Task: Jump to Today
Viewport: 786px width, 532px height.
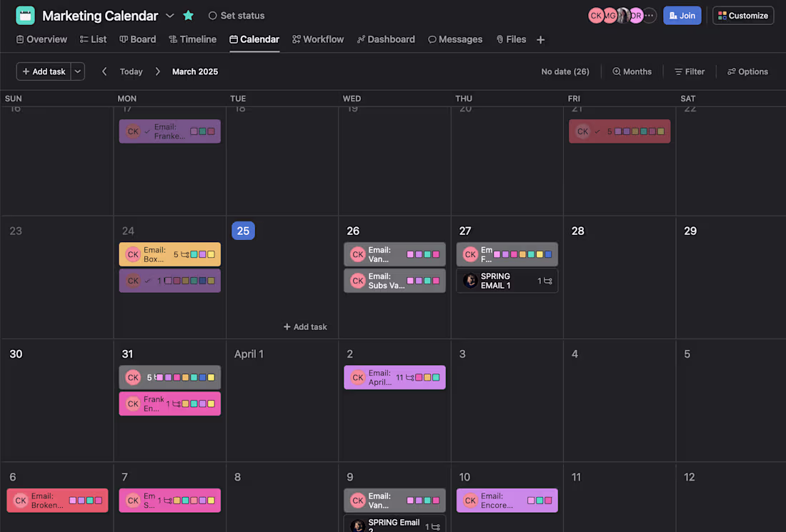Action: pyautogui.click(x=131, y=71)
